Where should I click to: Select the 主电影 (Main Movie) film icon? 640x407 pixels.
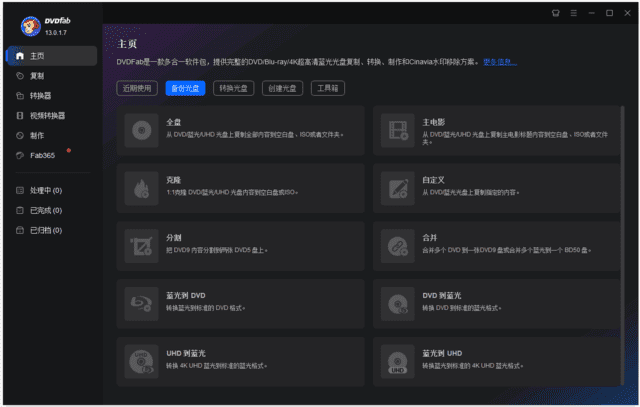point(398,129)
